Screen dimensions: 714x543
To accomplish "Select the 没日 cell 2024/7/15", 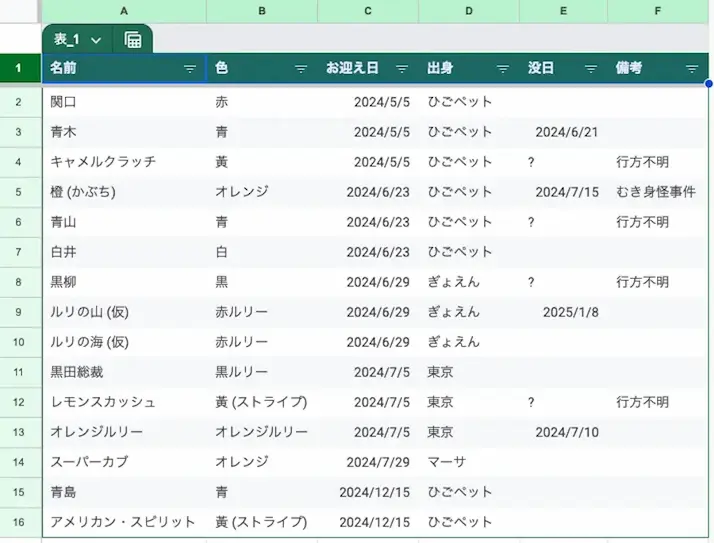I will 563,192.
